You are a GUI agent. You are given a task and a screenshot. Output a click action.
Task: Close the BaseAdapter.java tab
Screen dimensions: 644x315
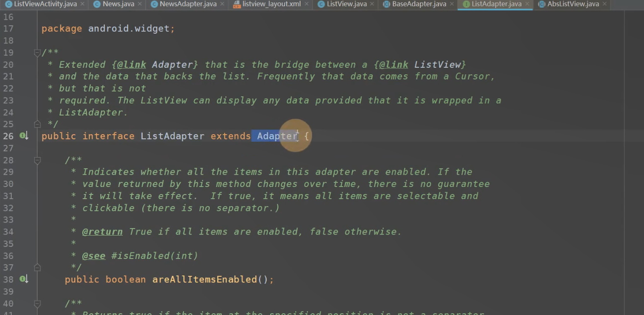[451, 4]
